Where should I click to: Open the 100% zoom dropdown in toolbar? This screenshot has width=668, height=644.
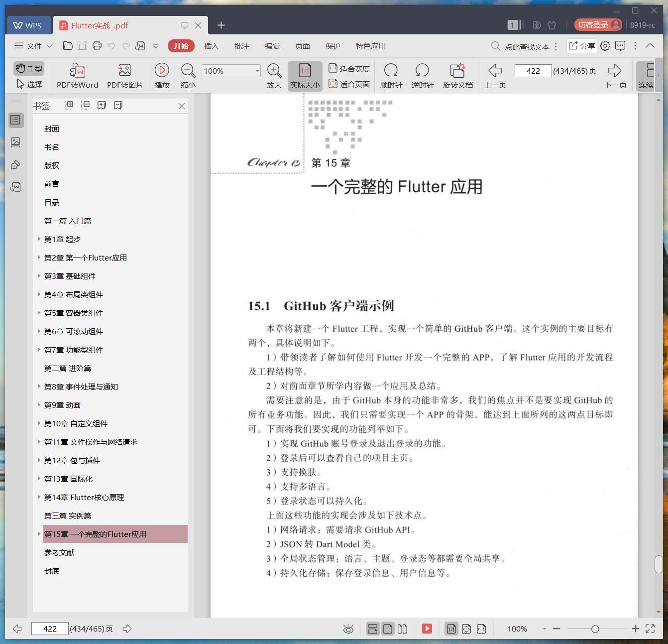pyautogui.click(x=257, y=71)
